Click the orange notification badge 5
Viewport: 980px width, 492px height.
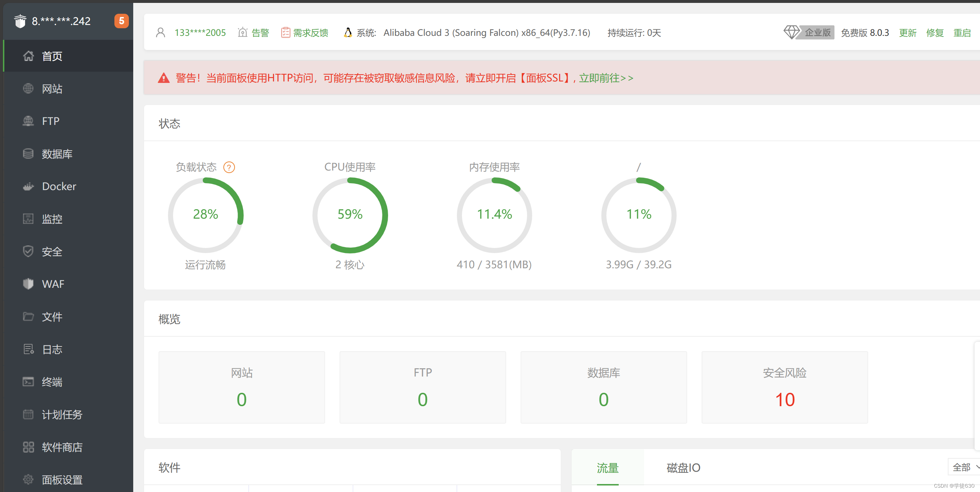tap(121, 21)
